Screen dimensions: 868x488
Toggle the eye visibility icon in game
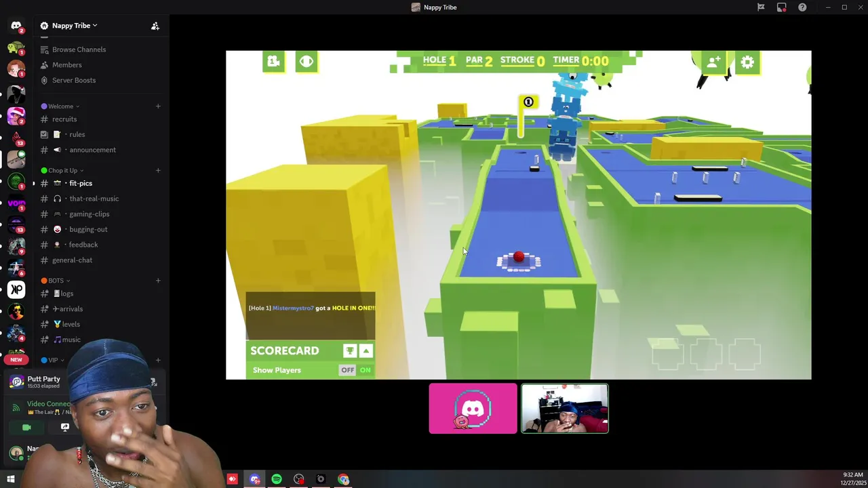click(x=307, y=62)
